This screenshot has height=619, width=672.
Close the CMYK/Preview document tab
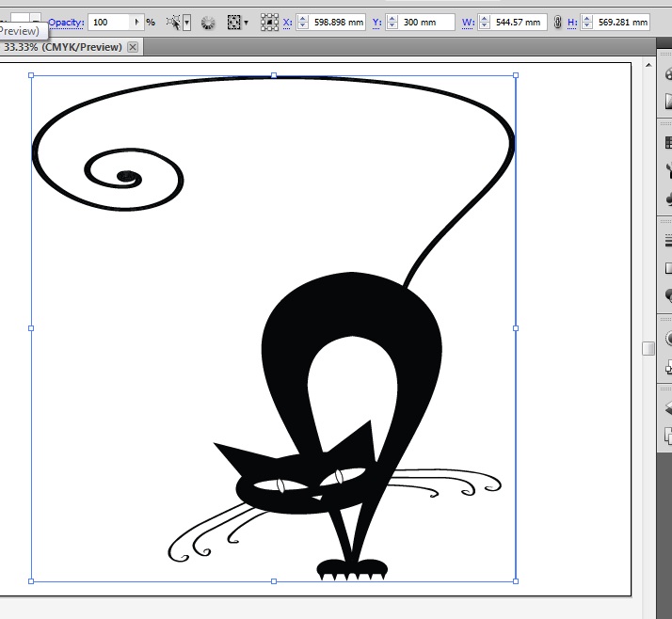point(133,47)
